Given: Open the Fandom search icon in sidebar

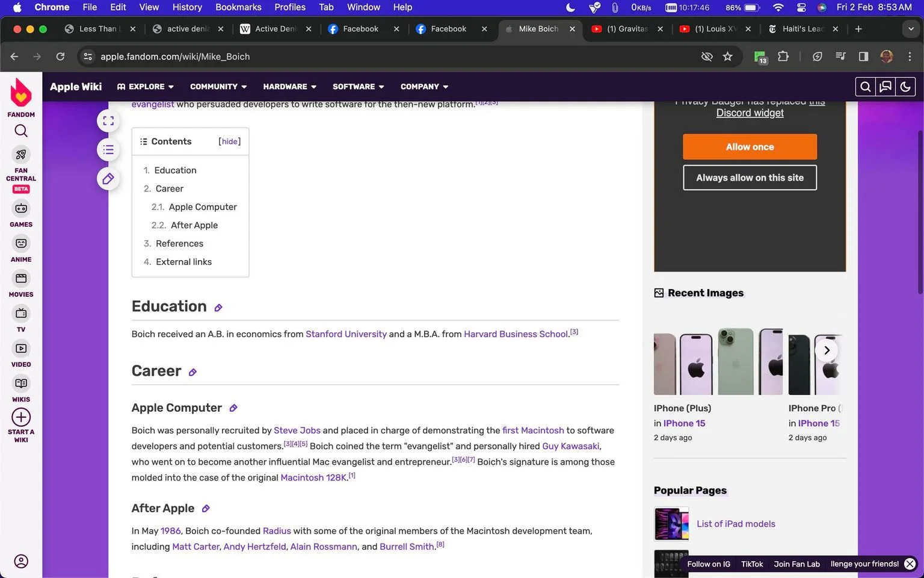Looking at the screenshot, I should (x=21, y=131).
